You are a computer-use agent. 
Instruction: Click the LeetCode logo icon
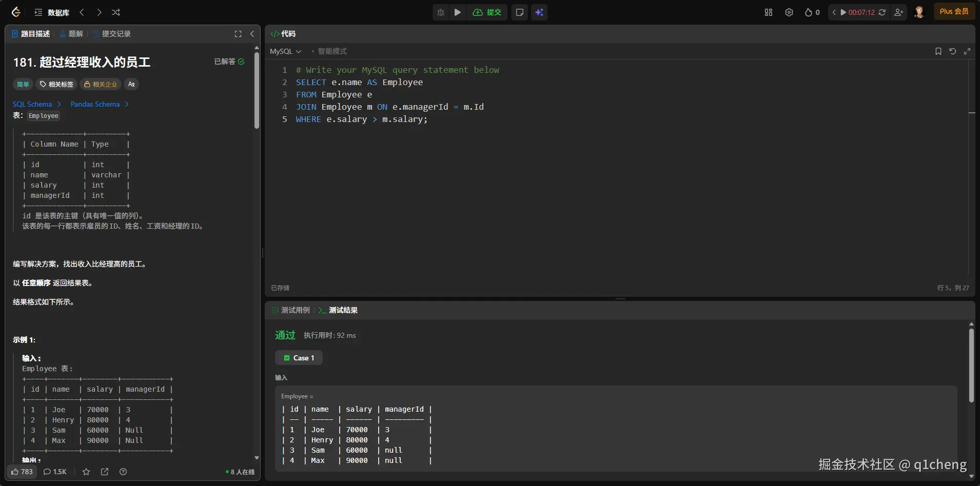[16, 12]
